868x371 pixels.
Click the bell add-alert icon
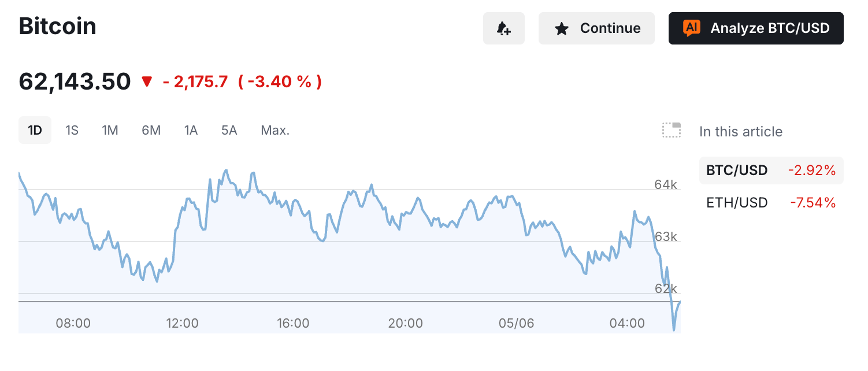pyautogui.click(x=503, y=28)
